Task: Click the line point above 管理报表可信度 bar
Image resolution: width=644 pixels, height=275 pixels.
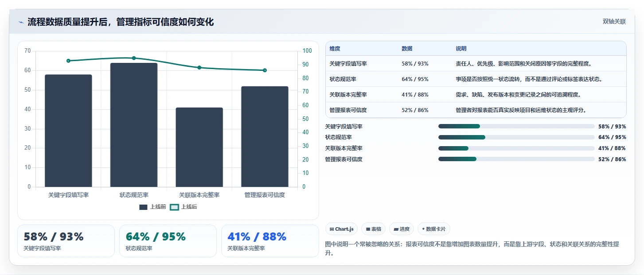Action: coord(265,70)
